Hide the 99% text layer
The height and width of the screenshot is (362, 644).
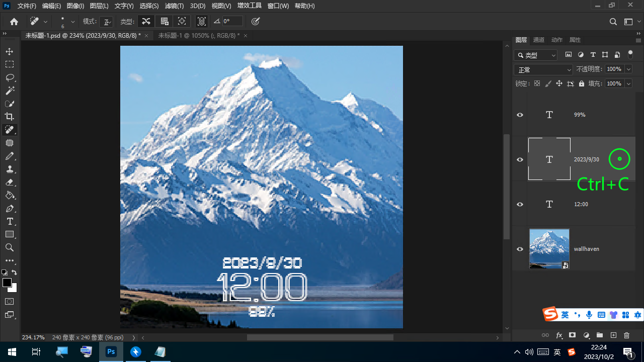click(x=520, y=115)
